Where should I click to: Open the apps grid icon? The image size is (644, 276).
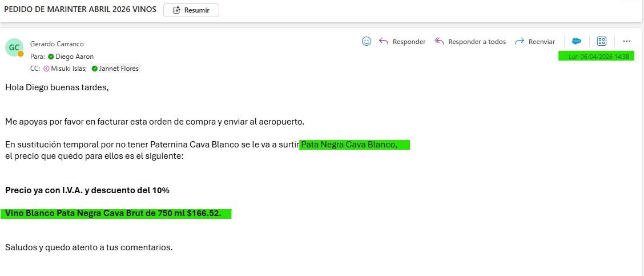click(x=601, y=41)
